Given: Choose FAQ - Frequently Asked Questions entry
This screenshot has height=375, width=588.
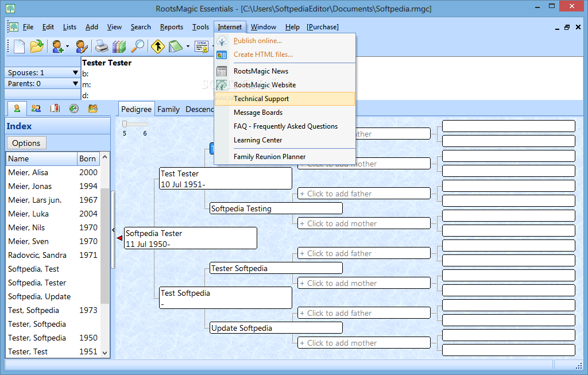Looking at the screenshot, I should click(285, 126).
